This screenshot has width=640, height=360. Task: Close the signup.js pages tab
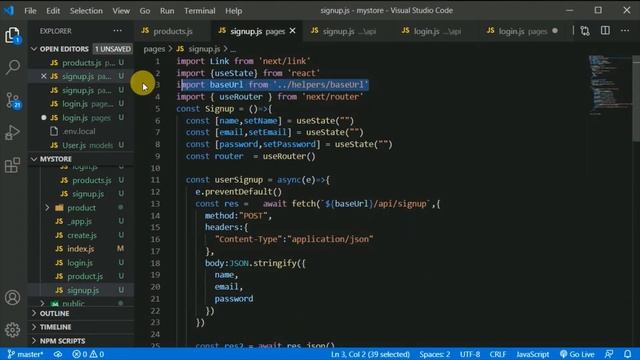coord(293,31)
